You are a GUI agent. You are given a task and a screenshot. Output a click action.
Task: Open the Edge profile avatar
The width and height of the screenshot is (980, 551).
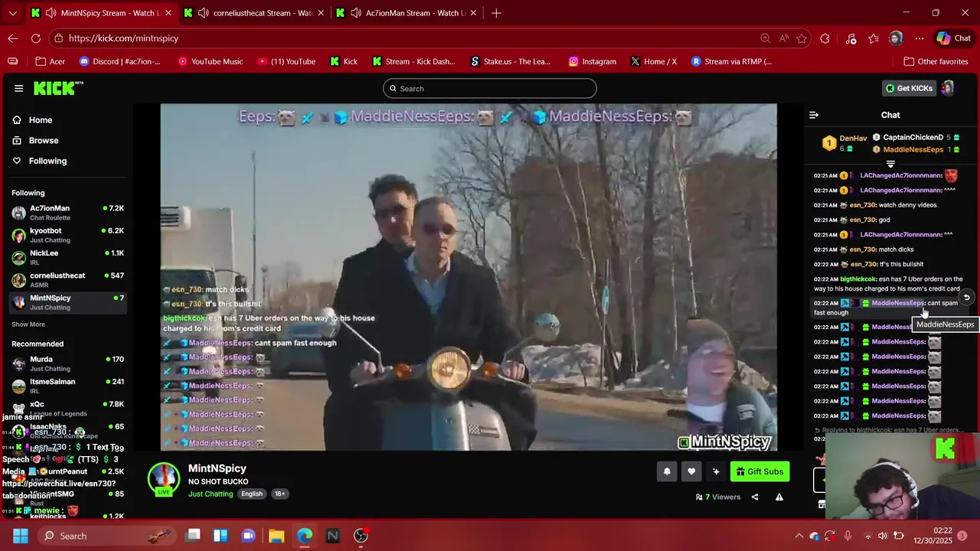[896, 38]
